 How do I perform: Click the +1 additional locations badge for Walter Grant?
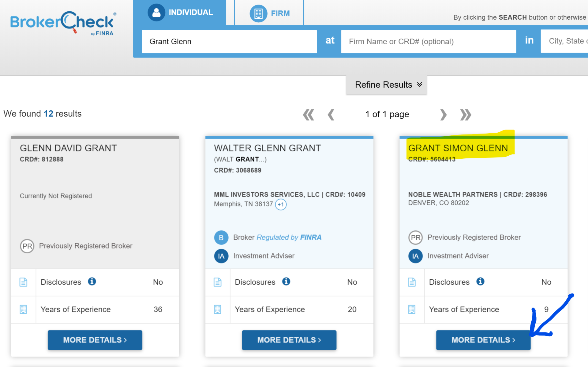281,204
